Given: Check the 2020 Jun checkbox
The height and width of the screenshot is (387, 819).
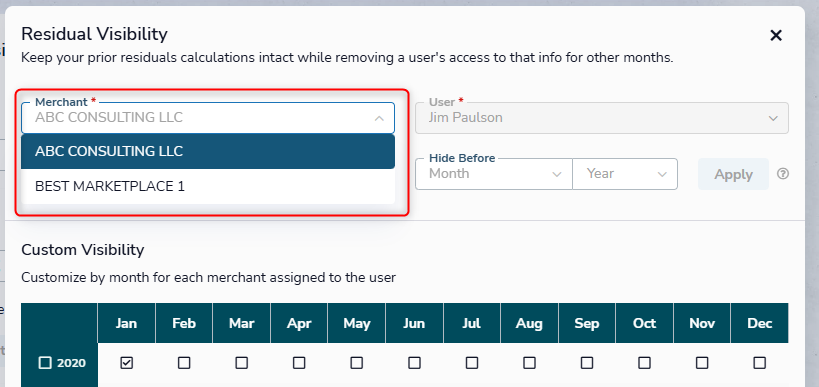Looking at the screenshot, I should pos(414,362).
